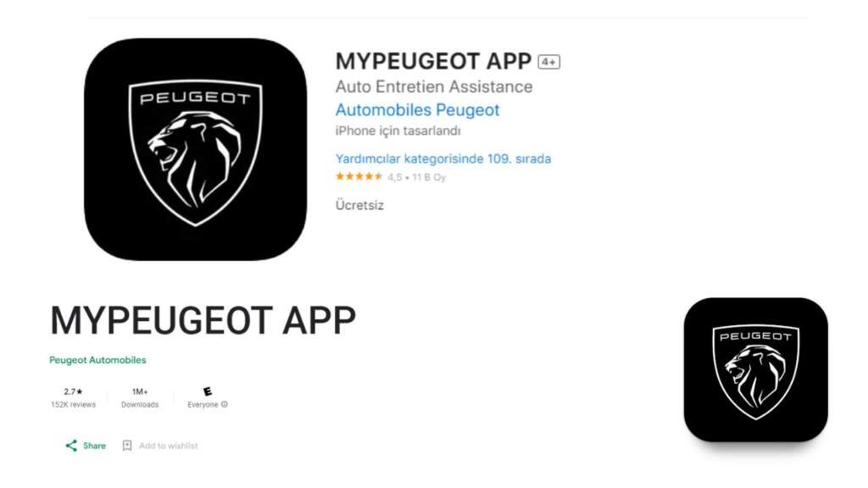This screenshot has height=488, width=868.
Task: Click the green Share icon
Action: pyautogui.click(x=71, y=446)
